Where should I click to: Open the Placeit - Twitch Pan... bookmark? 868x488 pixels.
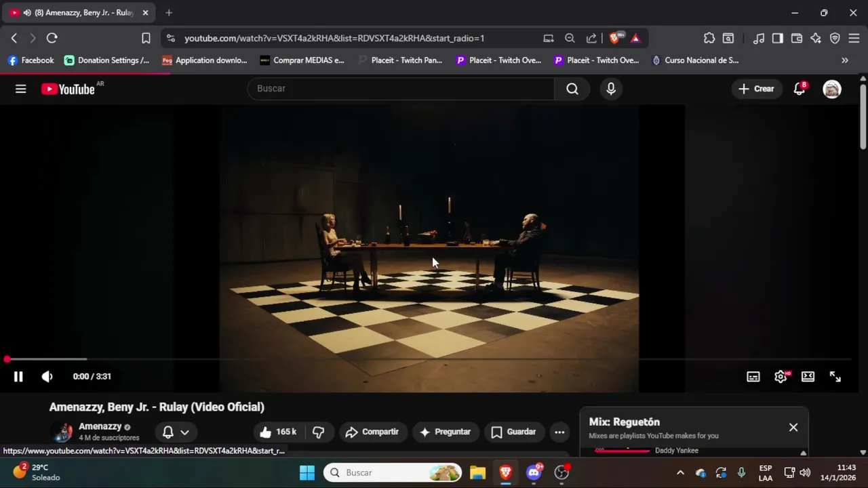400,60
